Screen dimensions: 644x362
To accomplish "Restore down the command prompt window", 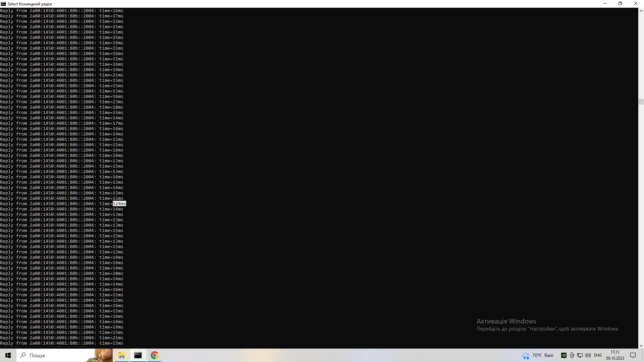I will click(x=620, y=4).
